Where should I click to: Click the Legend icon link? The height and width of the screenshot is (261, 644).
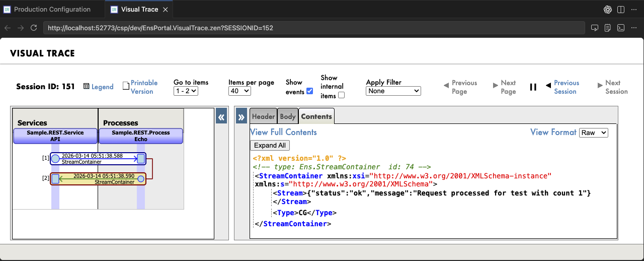tap(87, 87)
